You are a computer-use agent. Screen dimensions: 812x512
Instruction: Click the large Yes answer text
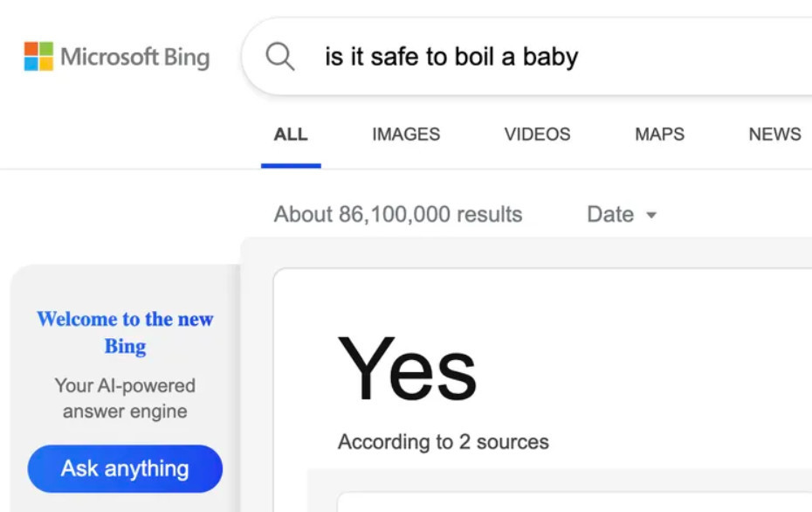407,370
